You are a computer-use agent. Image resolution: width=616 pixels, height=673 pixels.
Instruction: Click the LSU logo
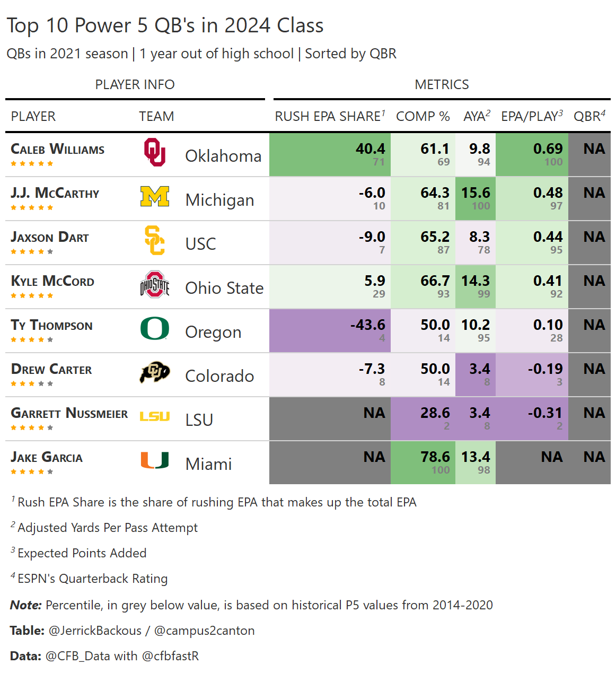(x=155, y=417)
